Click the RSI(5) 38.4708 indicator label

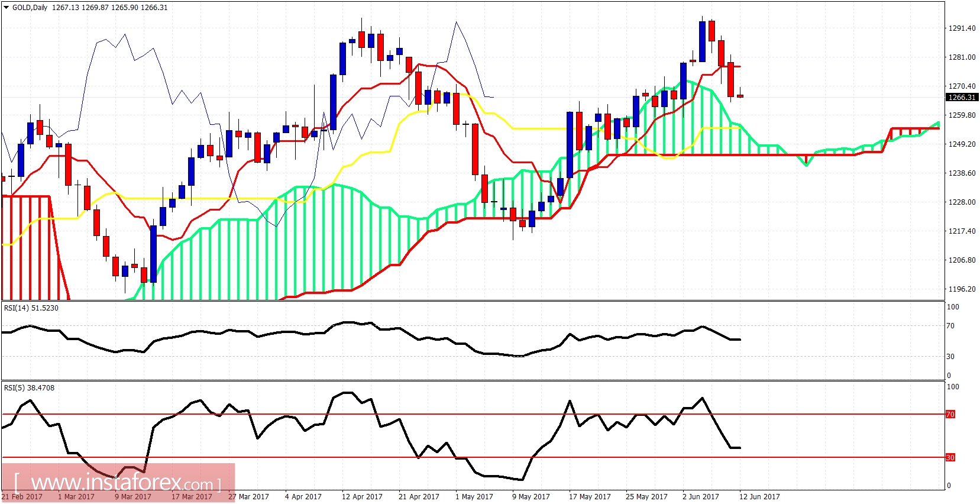[29, 388]
